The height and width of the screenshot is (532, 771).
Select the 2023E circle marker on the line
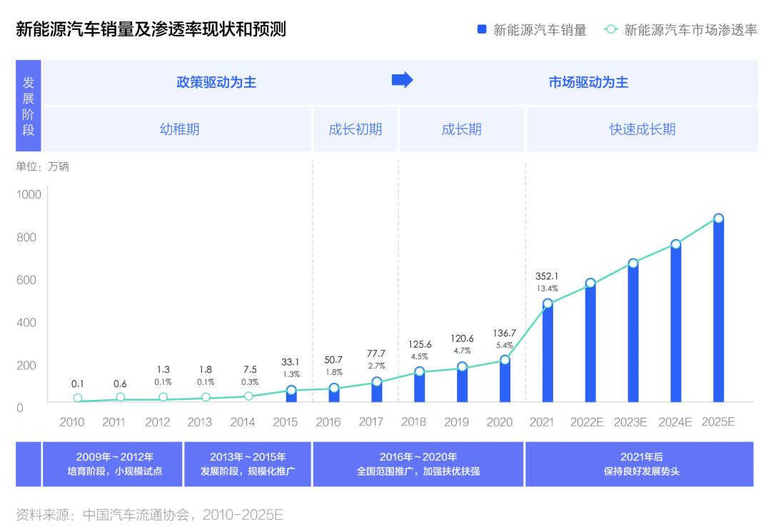633,264
